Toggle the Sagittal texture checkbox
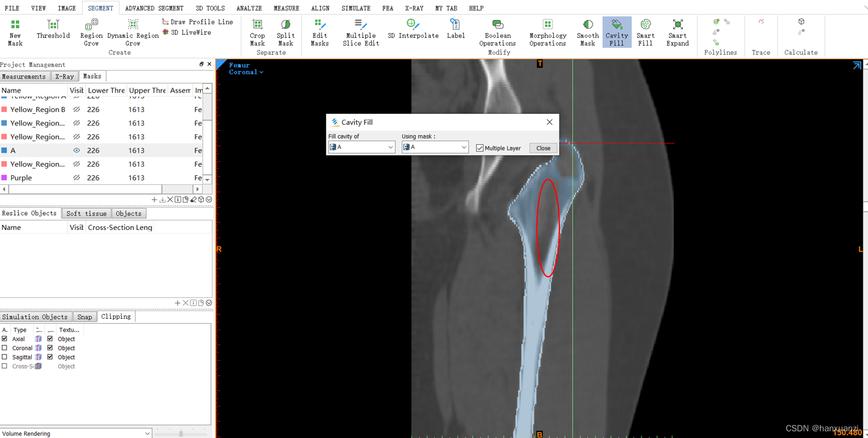Viewport: 868px width, 438px height. 51,357
